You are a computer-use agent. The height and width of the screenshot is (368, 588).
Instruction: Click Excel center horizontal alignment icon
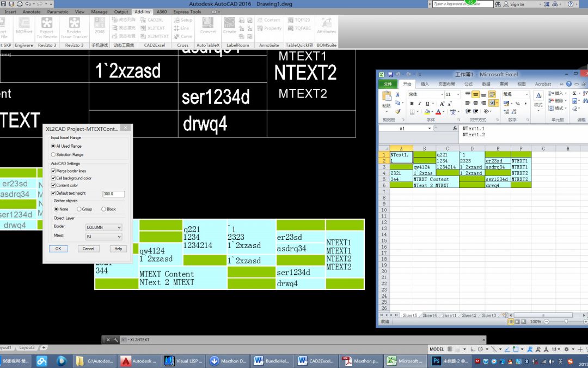point(475,103)
